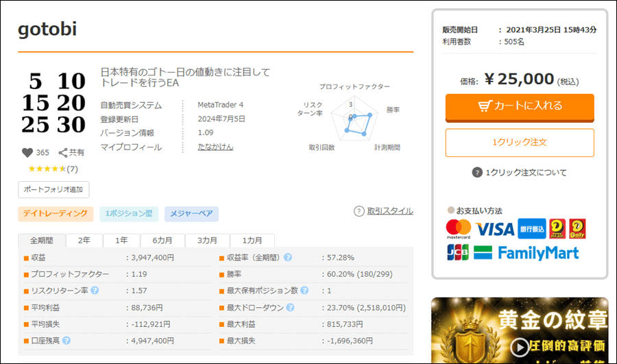The width and height of the screenshot is (617, 364).
Task: Click the 1クリック注文について link
Action: (526, 172)
